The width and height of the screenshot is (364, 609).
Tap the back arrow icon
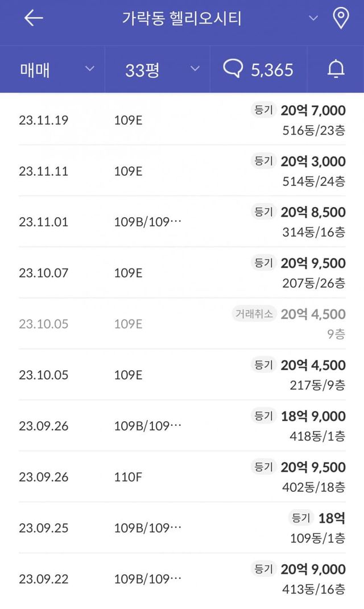click(34, 18)
